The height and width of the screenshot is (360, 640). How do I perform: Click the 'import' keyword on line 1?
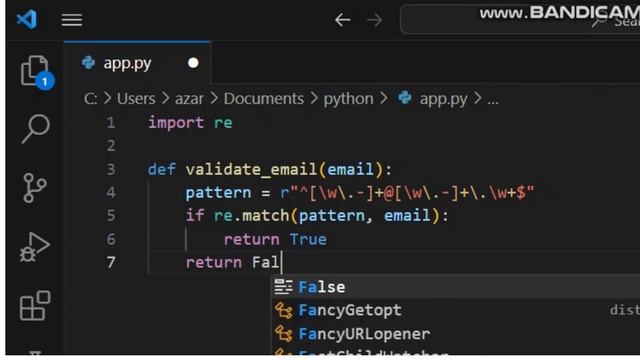(176, 123)
